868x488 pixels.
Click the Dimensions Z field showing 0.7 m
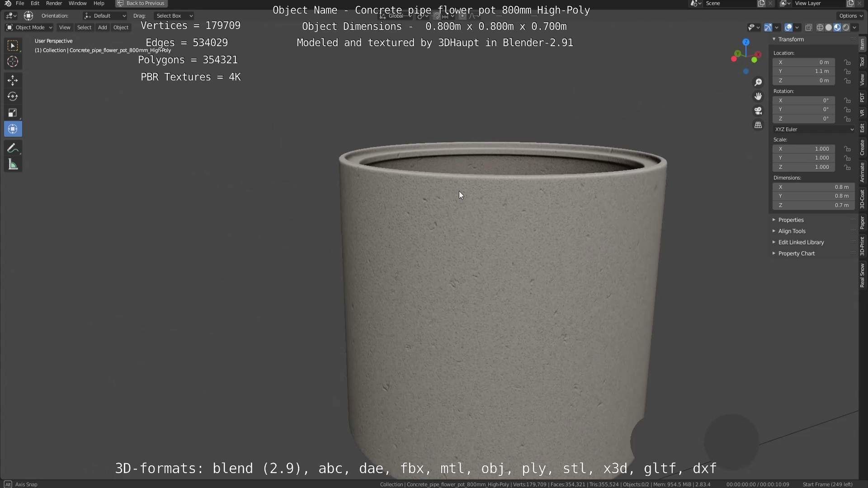click(x=814, y=205)
